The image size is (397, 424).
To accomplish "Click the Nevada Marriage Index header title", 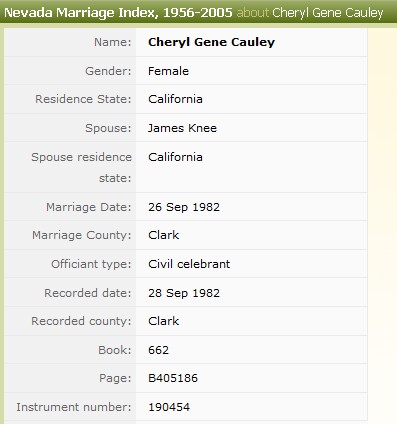I will 118,13.
